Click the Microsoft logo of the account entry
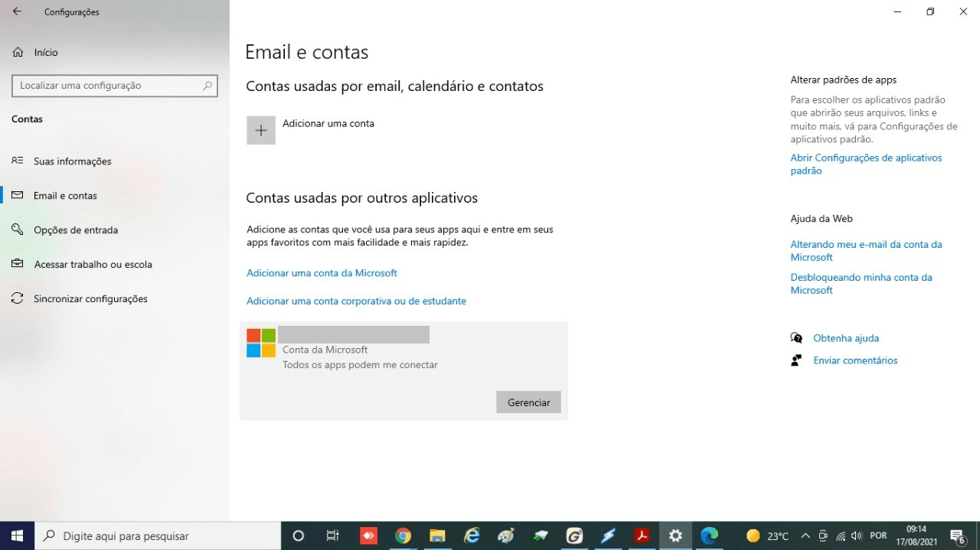 (261, 343)
